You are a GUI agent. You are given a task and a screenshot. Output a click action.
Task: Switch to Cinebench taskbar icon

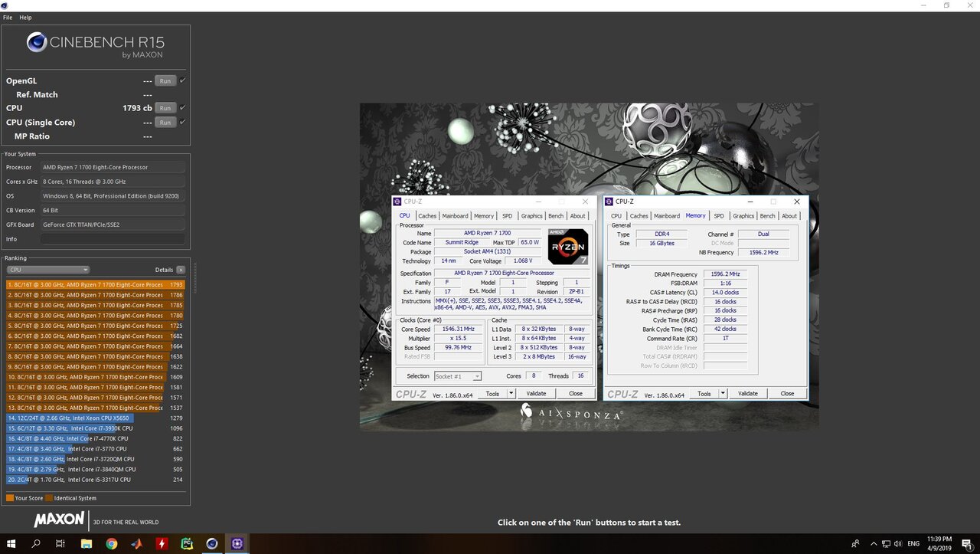click(x=212, y=543)
